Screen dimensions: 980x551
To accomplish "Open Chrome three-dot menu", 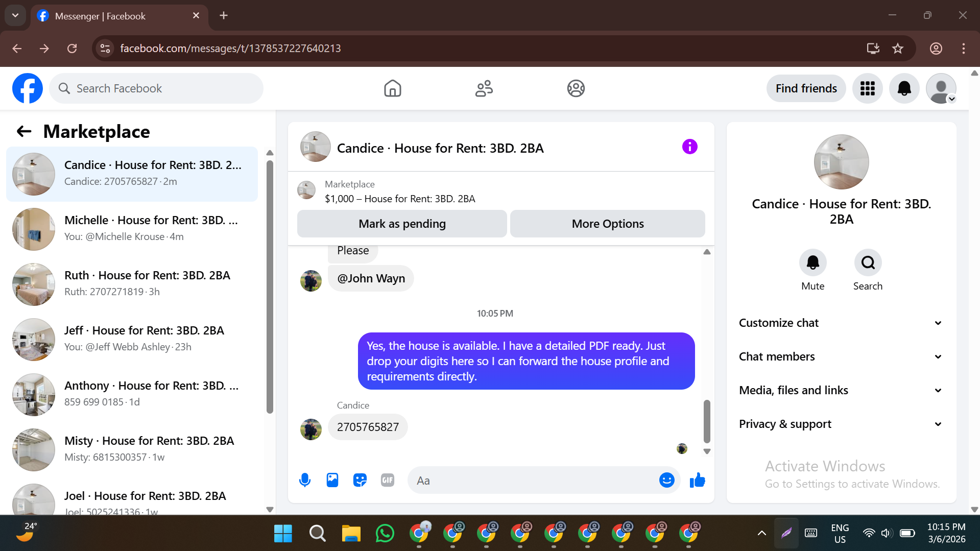I will [963, 49].
